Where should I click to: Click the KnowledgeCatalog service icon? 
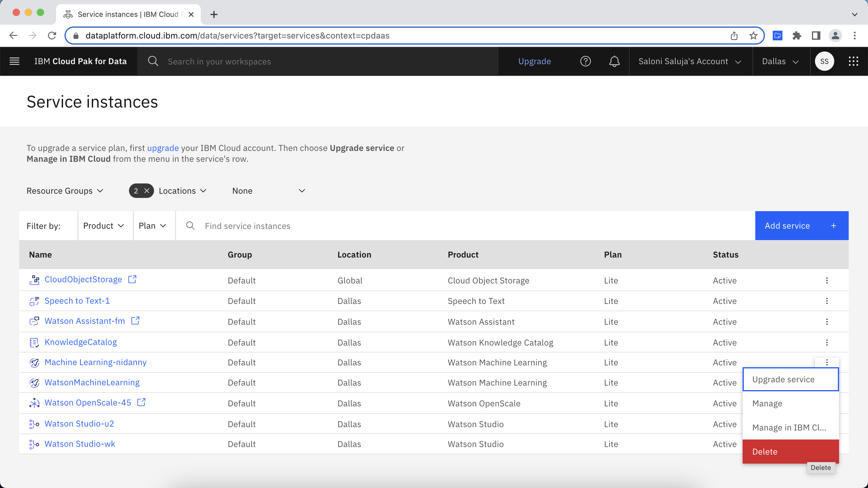[x=34, y=342]
